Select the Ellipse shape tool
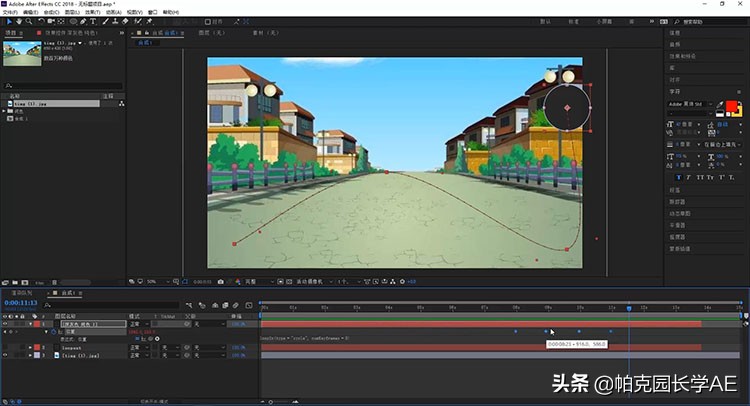 point(73,22)
